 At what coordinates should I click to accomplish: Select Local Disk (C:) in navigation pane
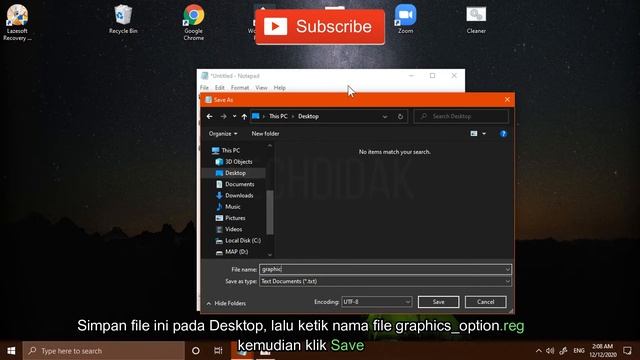242,241
